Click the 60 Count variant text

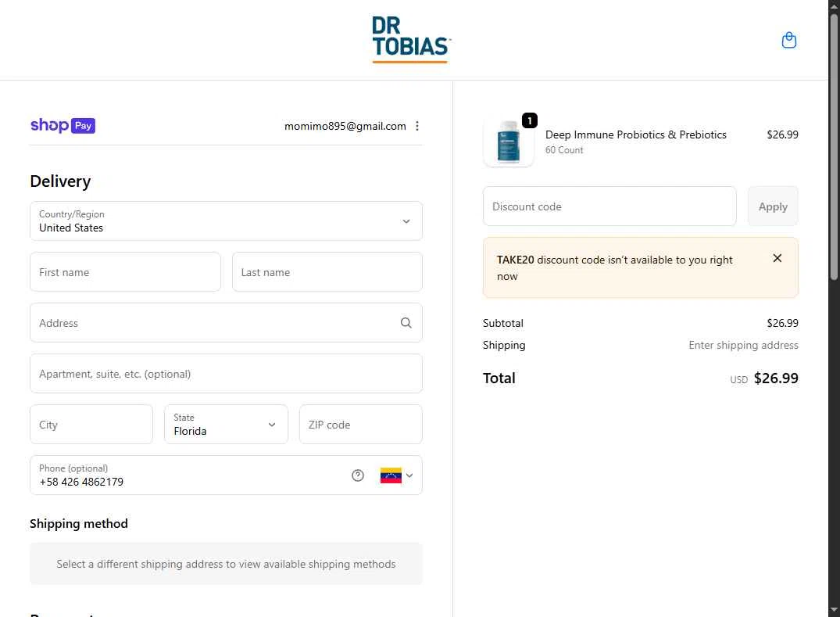point(564,150)
